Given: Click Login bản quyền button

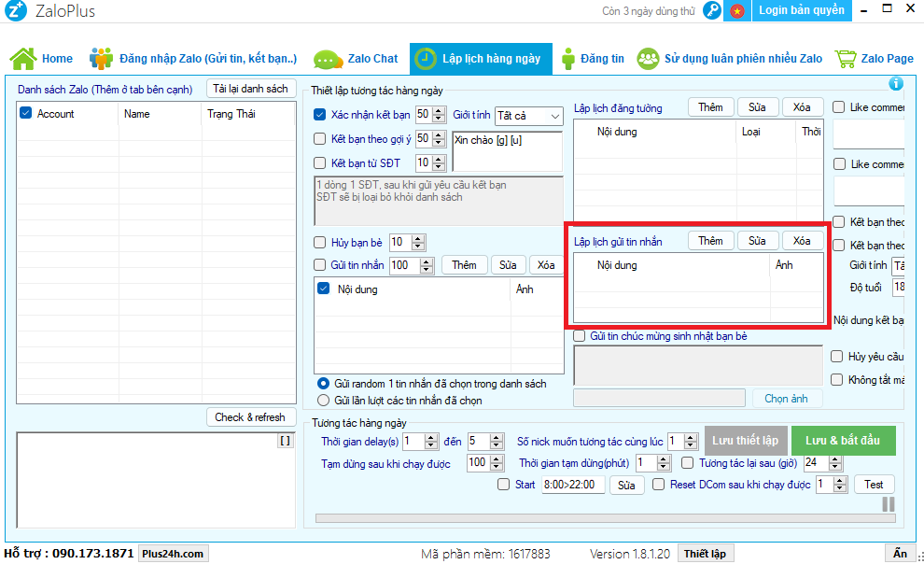Looking at the screenshot, I should [802, 10].
